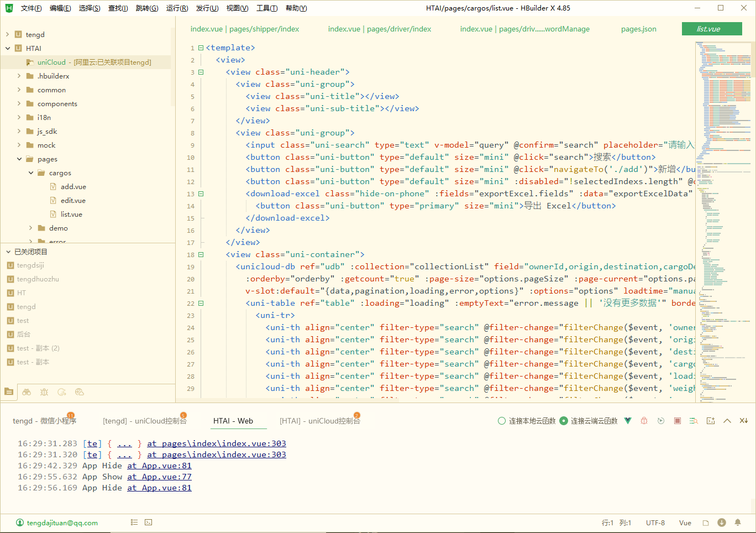Click the Vue devtools icon in console toolbar
The width and height of the screenshot is (756, 533).
pyautogui.click(x=628, y=421)
